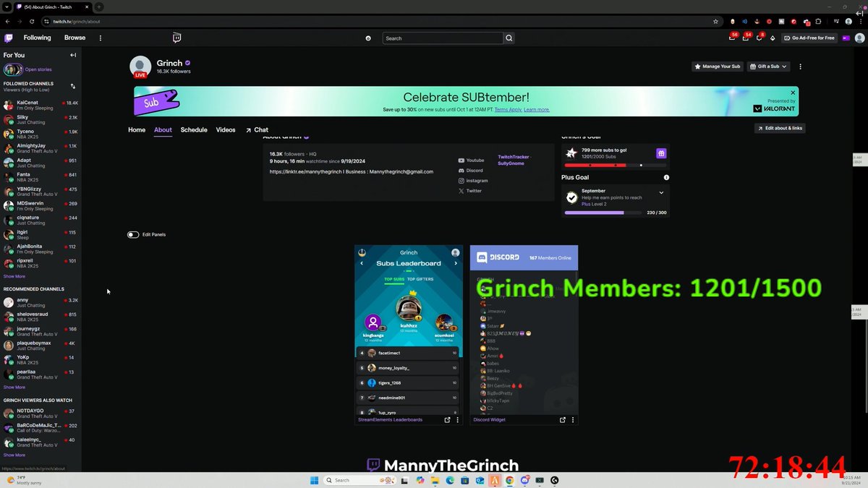
Task: Select TOP GIFTERS leaderboard tab
Action: (422, 279)
